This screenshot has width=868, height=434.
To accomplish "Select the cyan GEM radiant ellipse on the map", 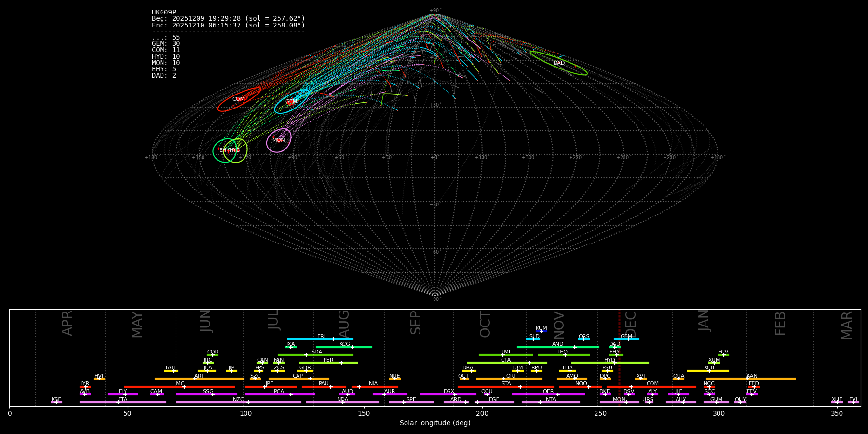I will tap(292, 102).
